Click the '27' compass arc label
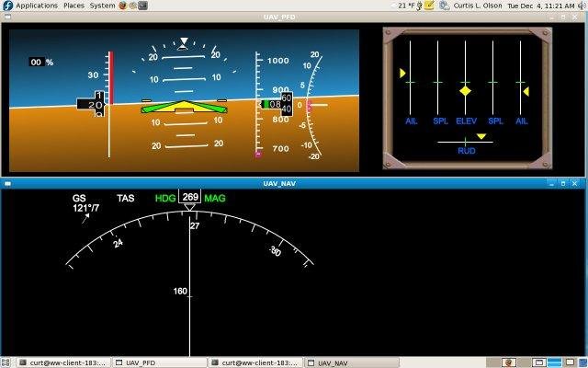 pyautogui.click(x=195, y=226)
